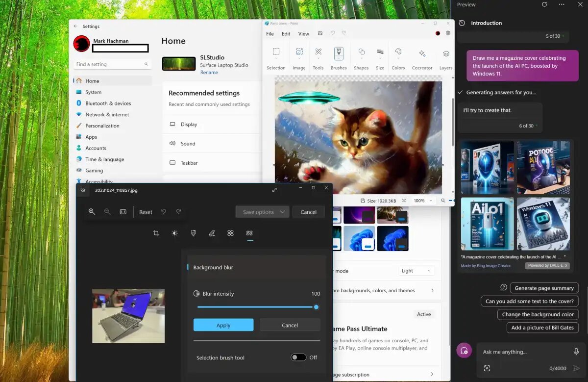588x382 pixels.
Task: Undo last edit in Photos editor
Action: pos(164,211)
